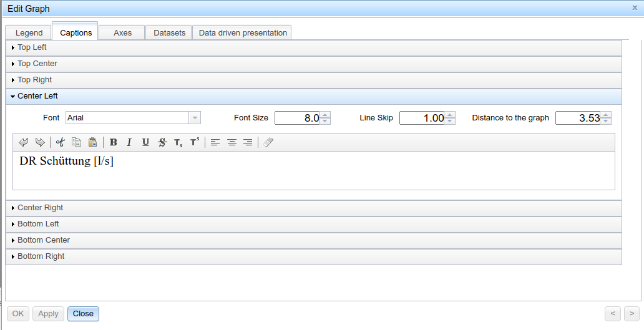Screen dimensions: 644x330
Task: Toggle bold formatting
Action: pos(113,142)
